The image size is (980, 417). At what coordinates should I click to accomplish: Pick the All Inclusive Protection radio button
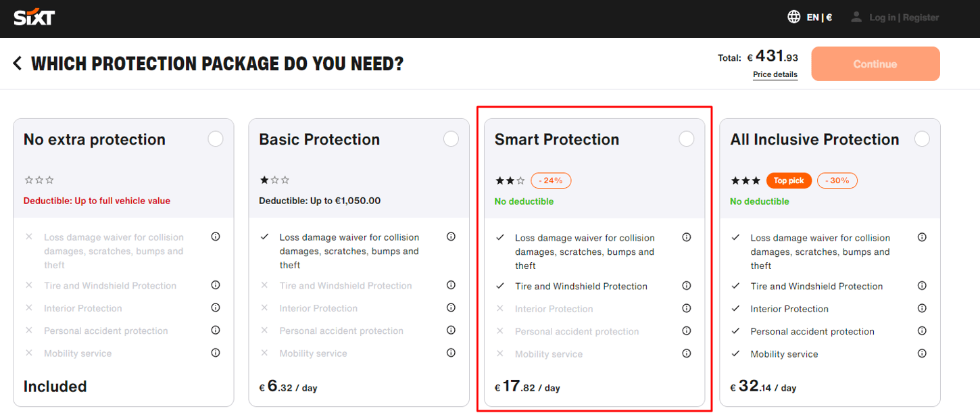[922, 139]
